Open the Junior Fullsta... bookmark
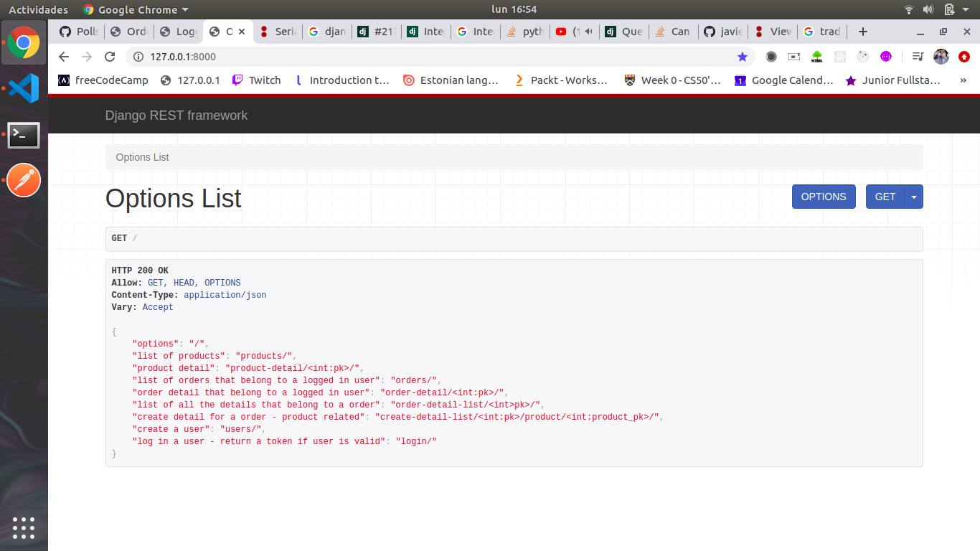 (893, 80)
